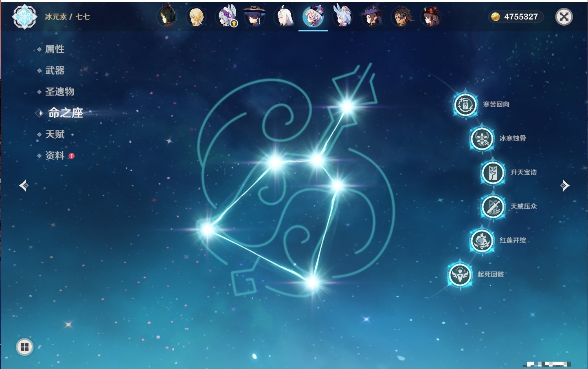Click the red alert badge beside 资料
Viewport: 588px width, 369px height.
72,156
